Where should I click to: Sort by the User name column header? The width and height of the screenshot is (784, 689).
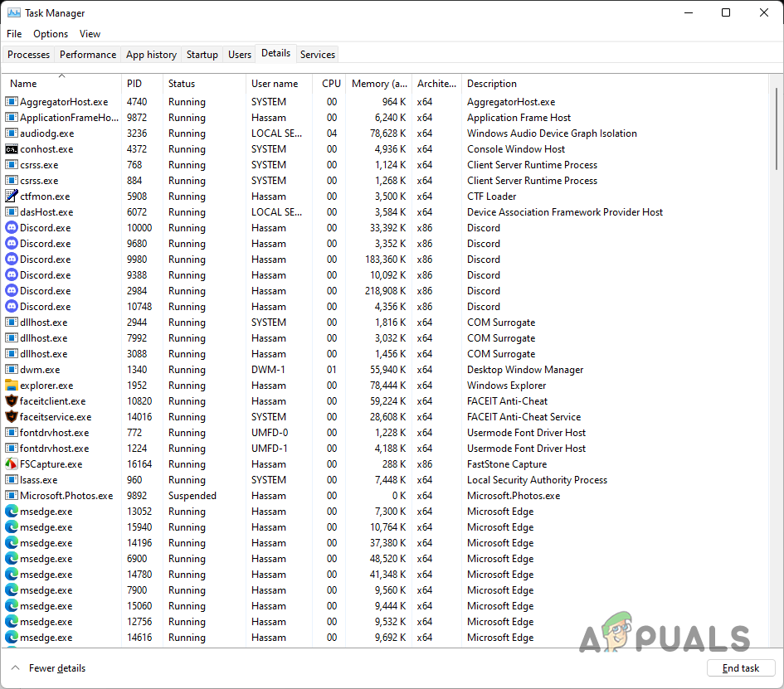pos(279,84)
